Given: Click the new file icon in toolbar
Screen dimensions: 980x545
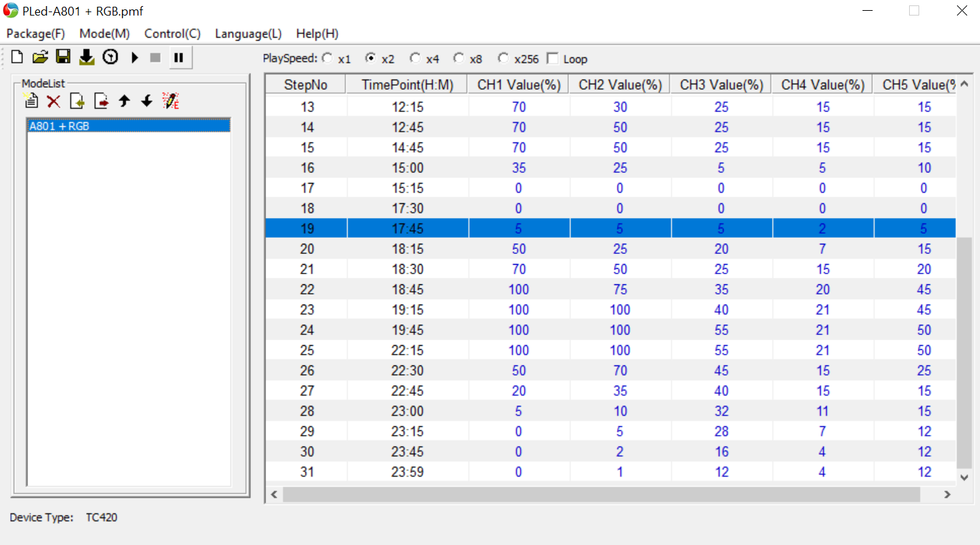Looking at the screenshot, I should point(18,57).
